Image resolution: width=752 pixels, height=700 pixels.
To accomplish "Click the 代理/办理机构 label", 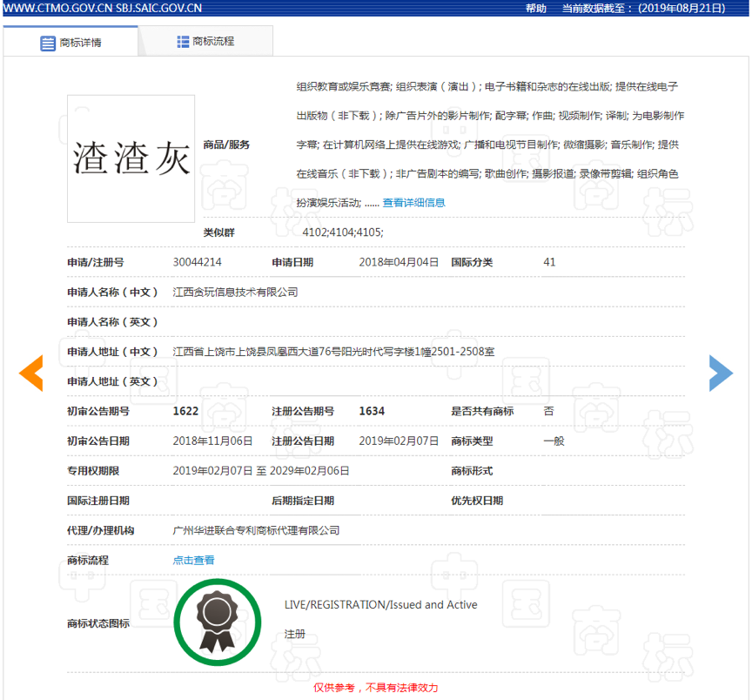I will [x=101, y=529].
